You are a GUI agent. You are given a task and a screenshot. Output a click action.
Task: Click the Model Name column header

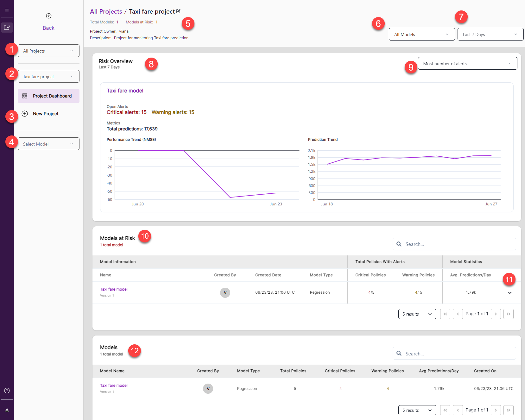click(112, 371)
